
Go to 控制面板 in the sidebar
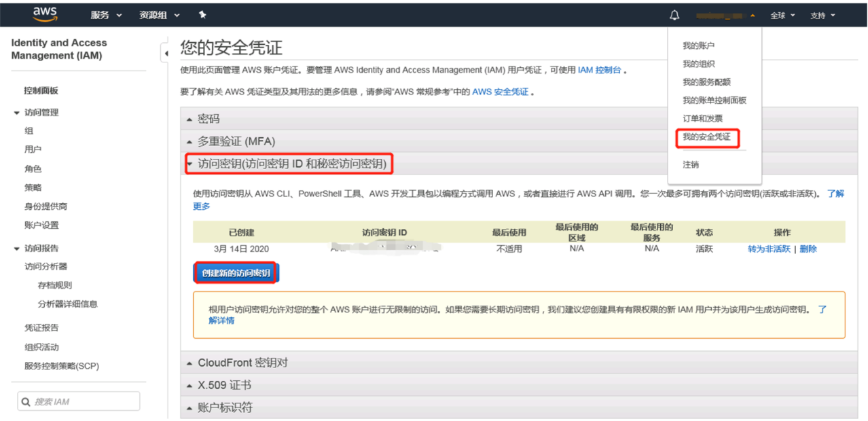pos(41,91)
